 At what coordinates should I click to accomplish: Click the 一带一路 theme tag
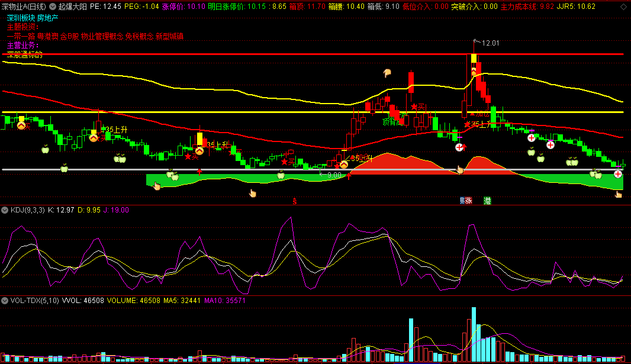21,36
